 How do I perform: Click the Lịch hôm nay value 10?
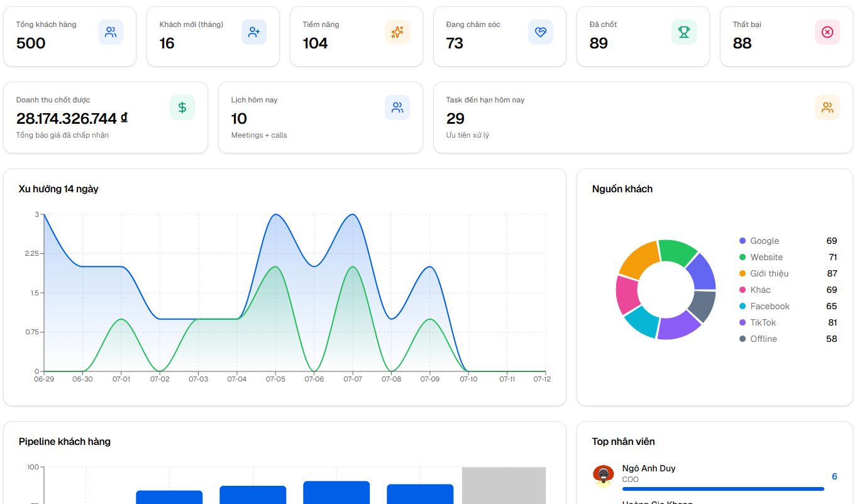pos(239,119)
